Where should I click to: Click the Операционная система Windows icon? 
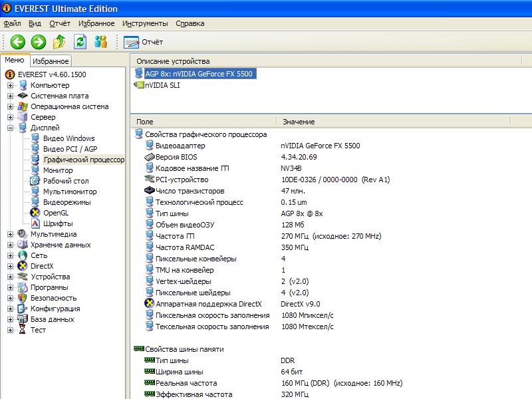coord(23,106)
